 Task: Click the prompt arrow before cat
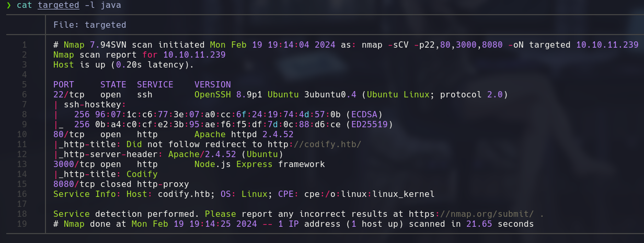(8, 6)
